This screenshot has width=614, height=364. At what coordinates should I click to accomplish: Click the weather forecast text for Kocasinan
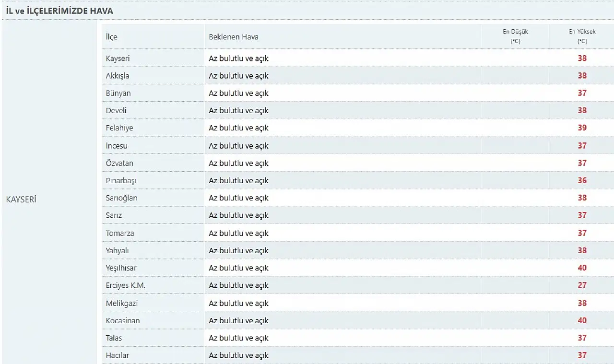[x=238, y=320]
